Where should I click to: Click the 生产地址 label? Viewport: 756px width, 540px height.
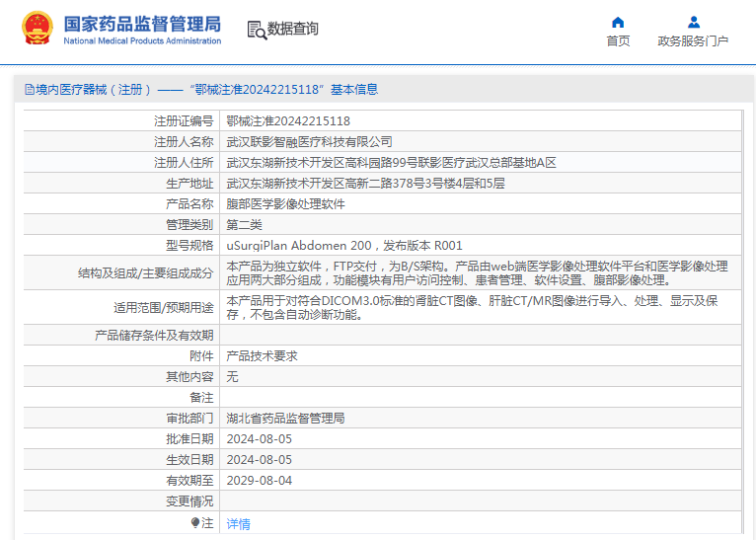[x=189, y=184]
